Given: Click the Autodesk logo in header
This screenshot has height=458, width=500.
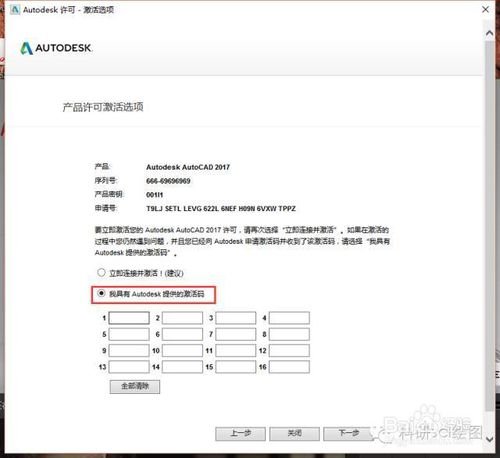Looking at the screenshot, I should (56, 48).
